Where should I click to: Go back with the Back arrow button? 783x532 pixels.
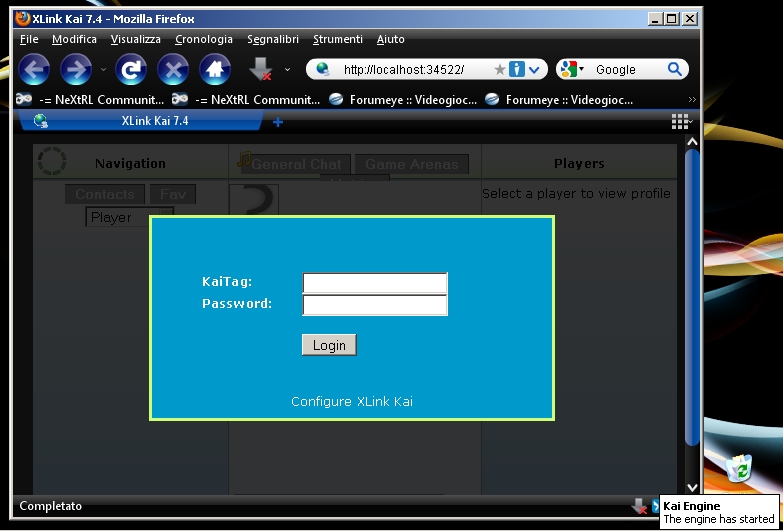coord(34,69)
